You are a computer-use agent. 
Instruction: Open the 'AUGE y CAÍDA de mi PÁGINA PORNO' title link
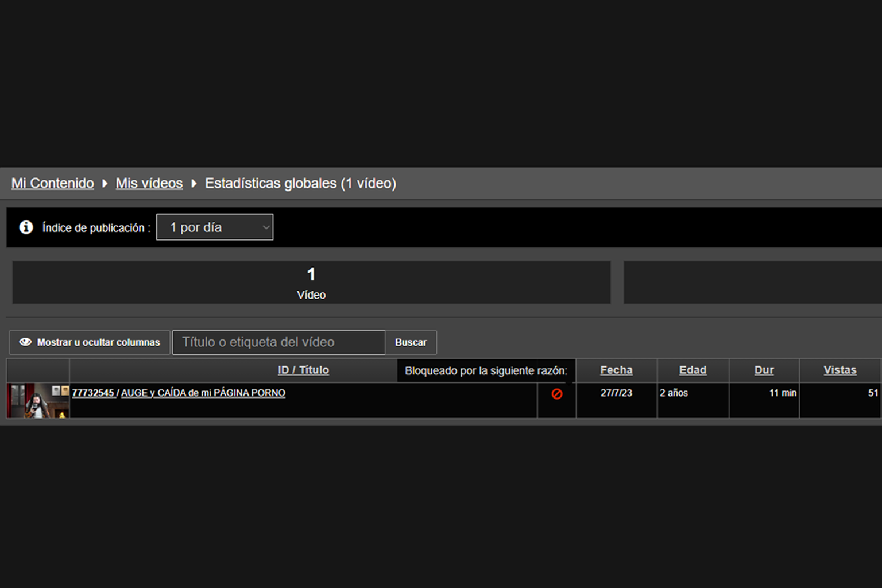tap(203, 393)
